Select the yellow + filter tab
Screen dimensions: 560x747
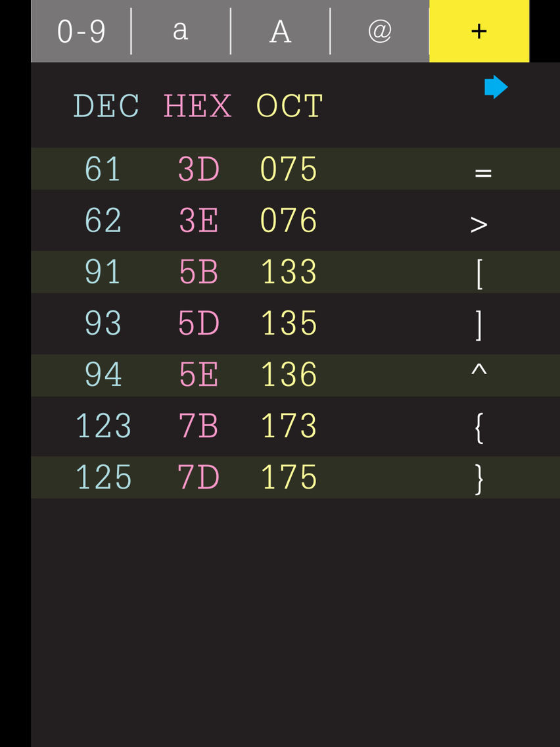click(478, 30)
